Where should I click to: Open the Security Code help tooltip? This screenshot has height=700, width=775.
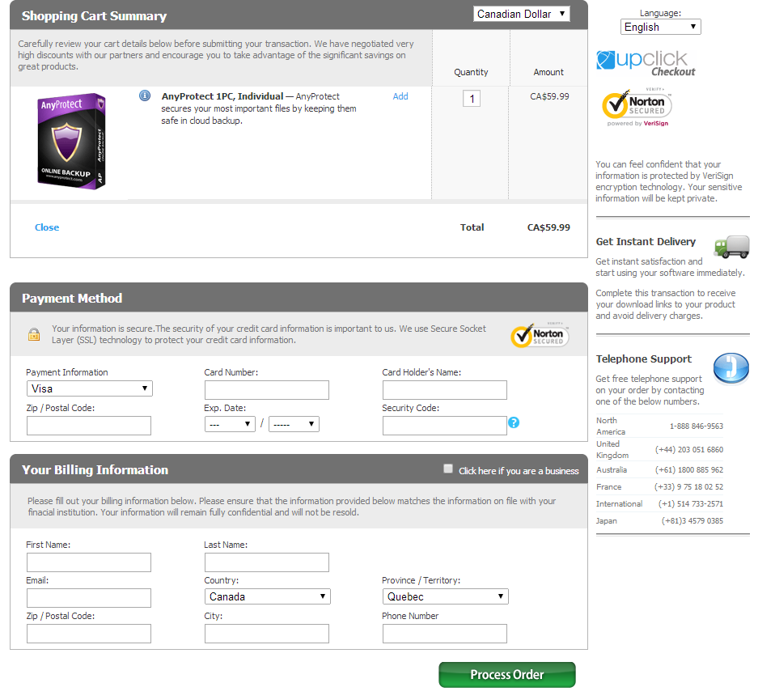[514, 422]
